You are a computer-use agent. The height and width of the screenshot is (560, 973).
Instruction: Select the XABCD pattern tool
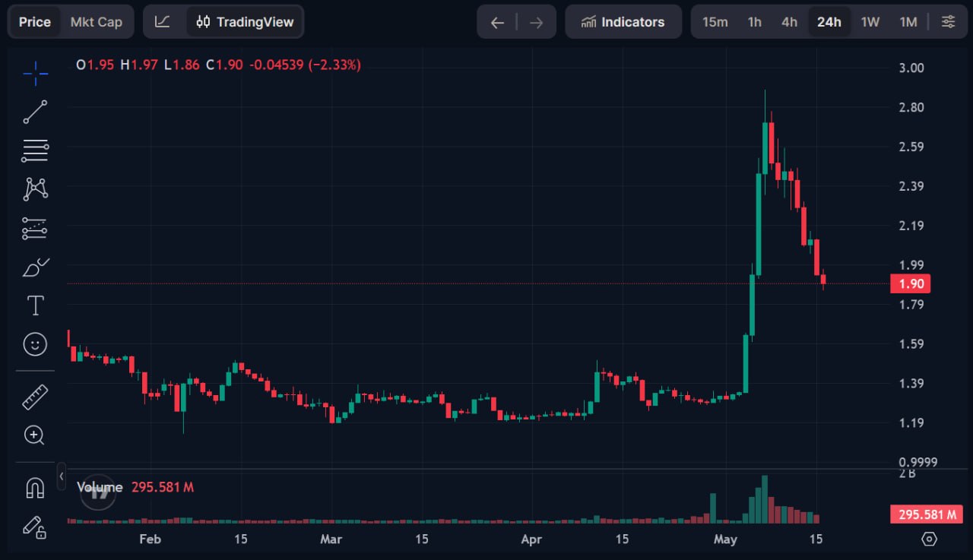(x=35, y=189)
